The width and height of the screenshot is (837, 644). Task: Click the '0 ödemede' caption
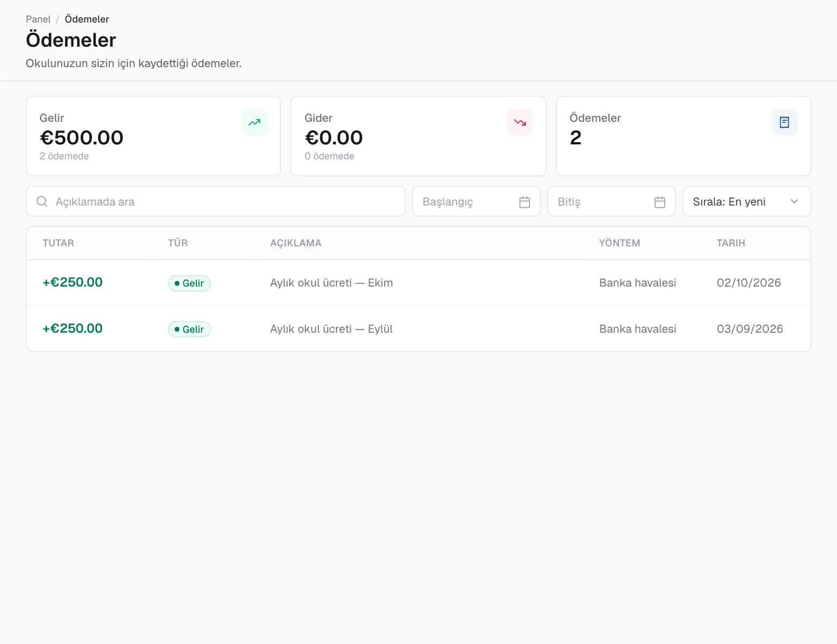329,156
